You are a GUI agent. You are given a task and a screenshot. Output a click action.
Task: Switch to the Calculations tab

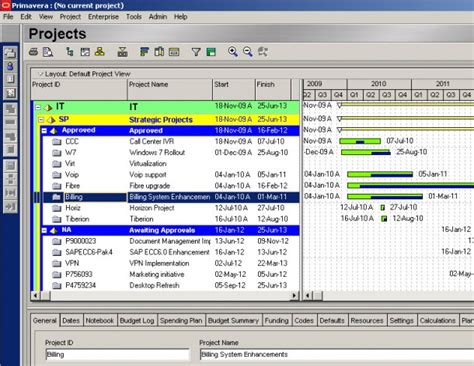tap(438, 321)
